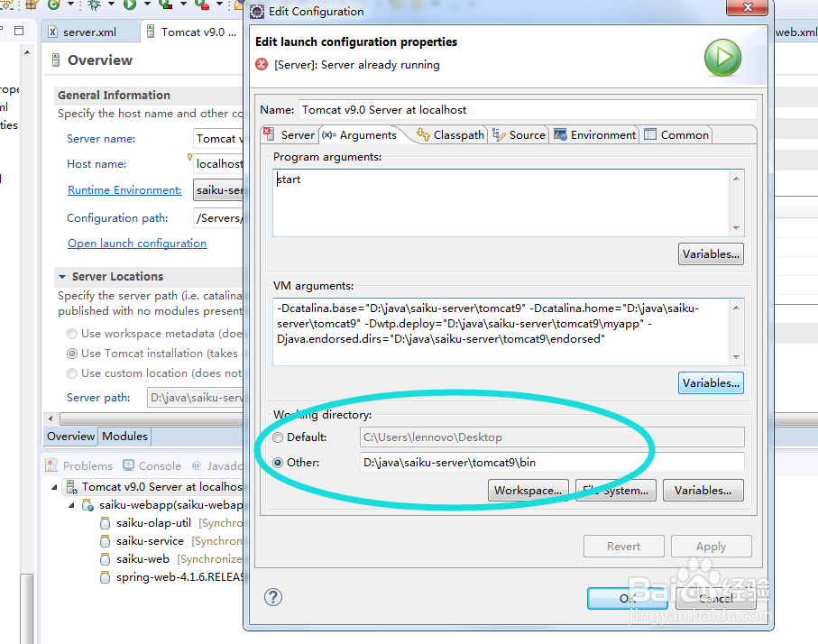Switch to Classpath tab in dialog
This screenshot has width=818, height=644.
tap(450, 134)
